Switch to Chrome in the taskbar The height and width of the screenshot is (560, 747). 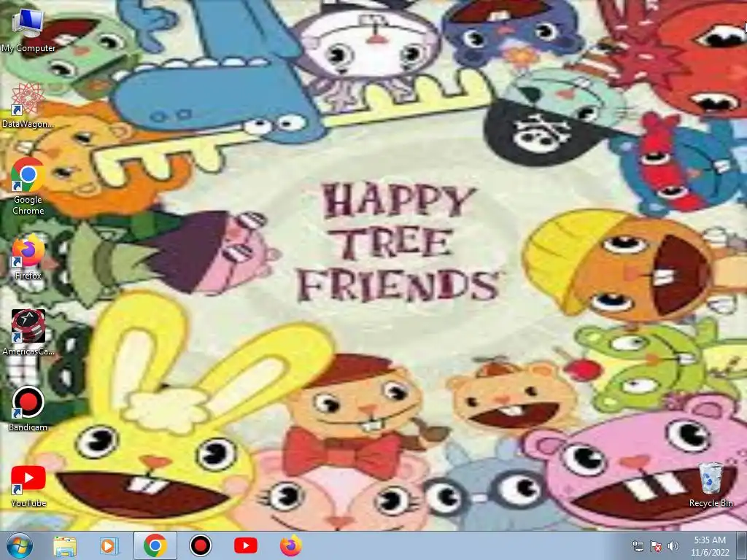pos(155,545)
